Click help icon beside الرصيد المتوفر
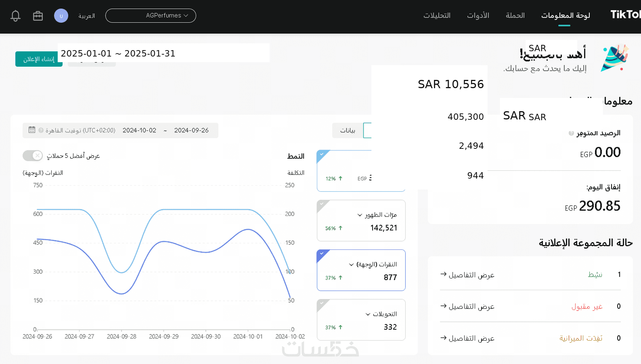The image size is (641, 364). (571, 133)
